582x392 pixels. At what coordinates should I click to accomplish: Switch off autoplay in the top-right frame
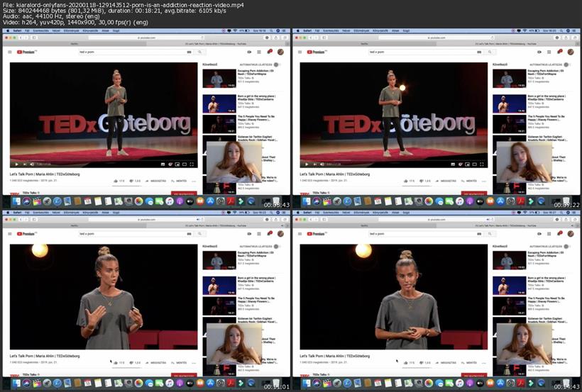[x=568, y=65]
